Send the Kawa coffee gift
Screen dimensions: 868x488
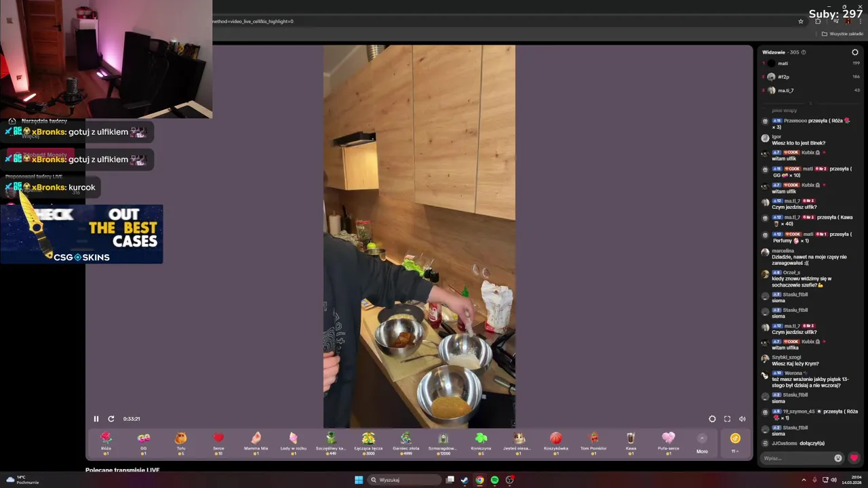tap(631, 443)
